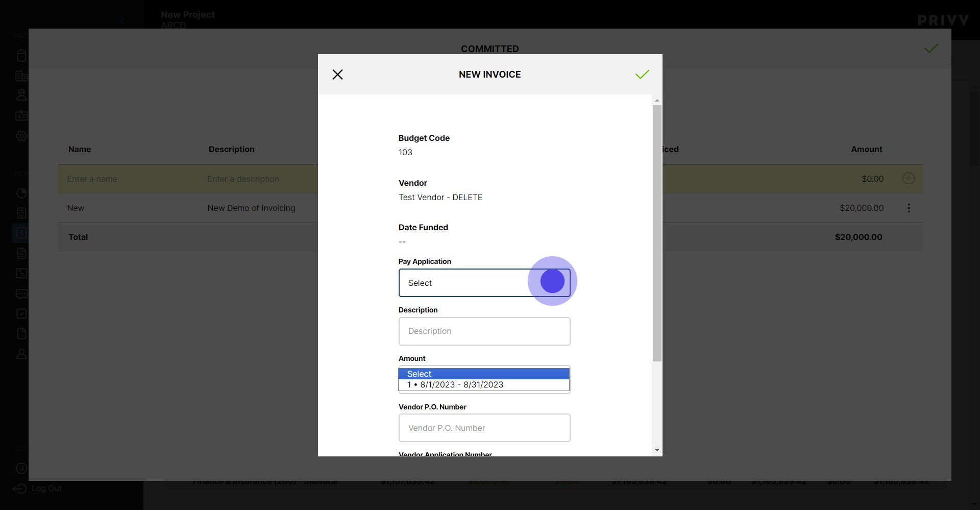Open the settings gear in sidebar
The image size is (980, 510).
[x=21, y=136]
